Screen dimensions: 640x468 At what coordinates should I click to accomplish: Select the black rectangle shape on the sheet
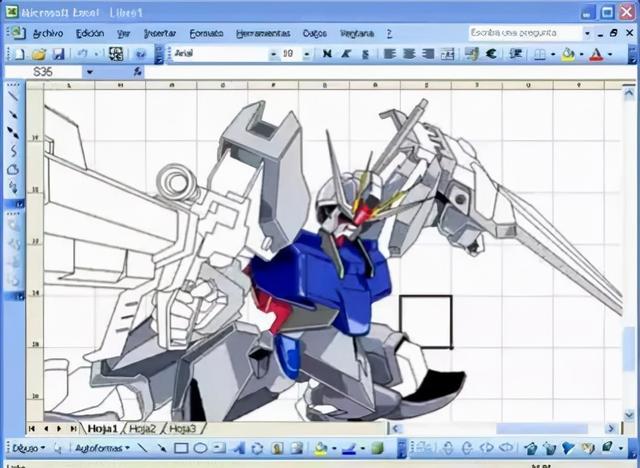click(x=426, y=322)
